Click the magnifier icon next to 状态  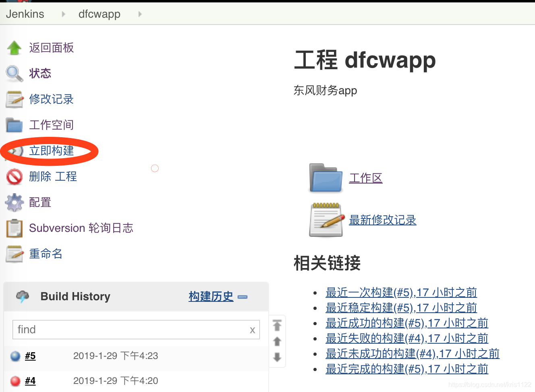tap(15, 74)
